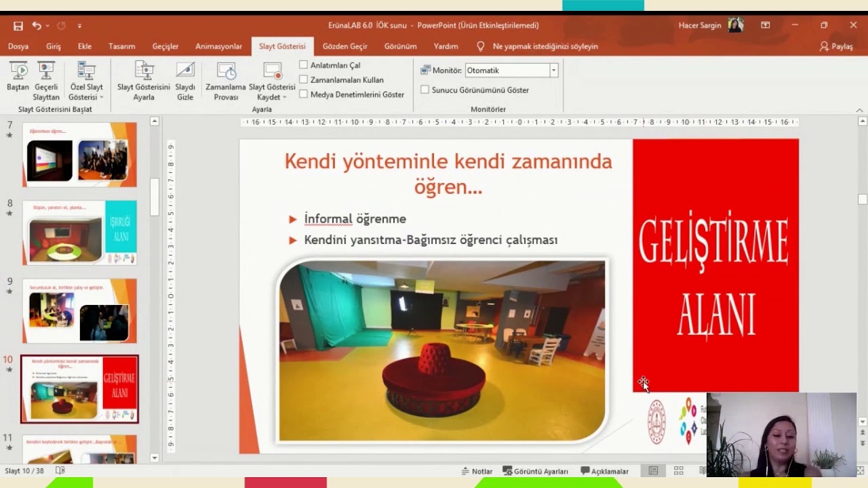
Task: Switch to Slide Sorter view icon
Action: (678, 471)
